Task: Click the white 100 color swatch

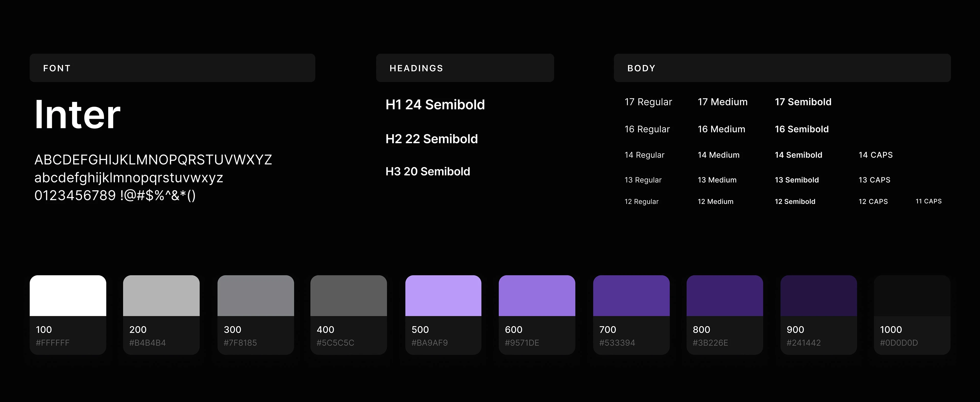Action: pos(68,296)
